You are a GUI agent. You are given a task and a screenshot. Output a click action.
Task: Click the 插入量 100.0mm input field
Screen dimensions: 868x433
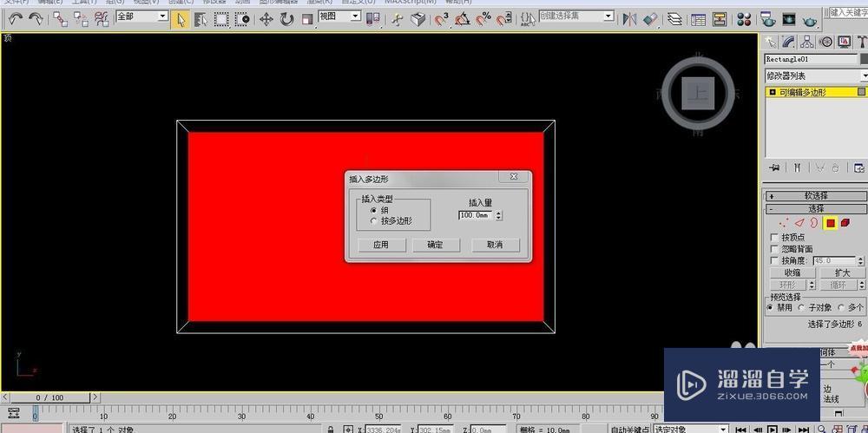click(476, 215)
